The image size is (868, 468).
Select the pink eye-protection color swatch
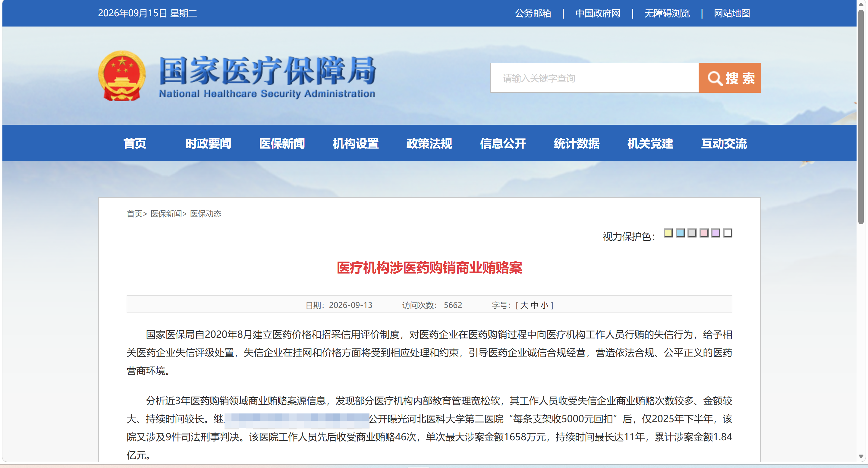pyautogui.click(x=704, y=233)
